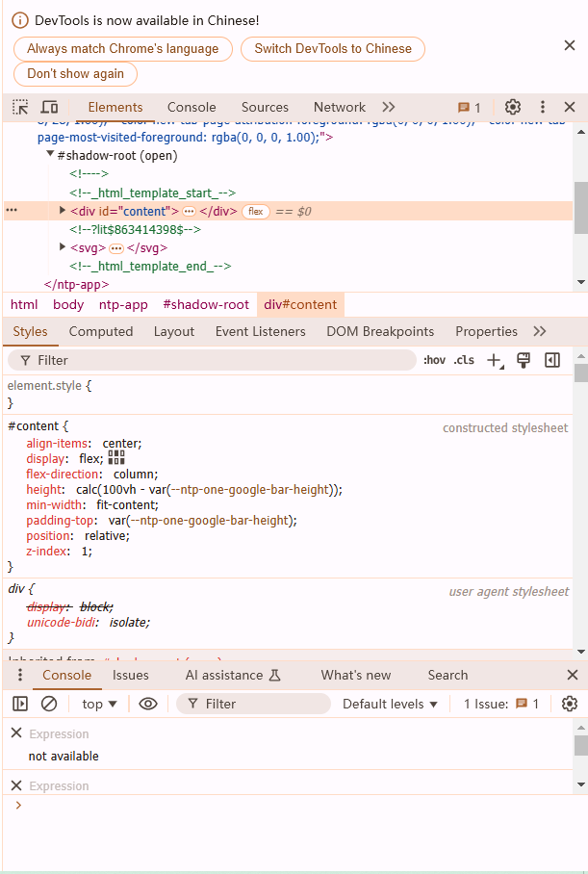Open the What's new drawer tab
Screen dimensions: 588x874
point(355,675)
